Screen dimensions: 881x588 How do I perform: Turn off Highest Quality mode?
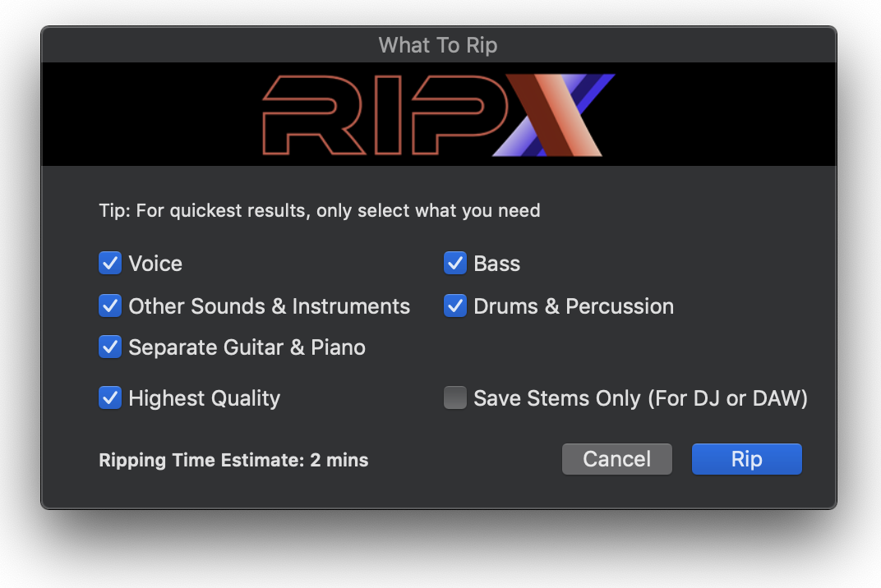(110, 397)
